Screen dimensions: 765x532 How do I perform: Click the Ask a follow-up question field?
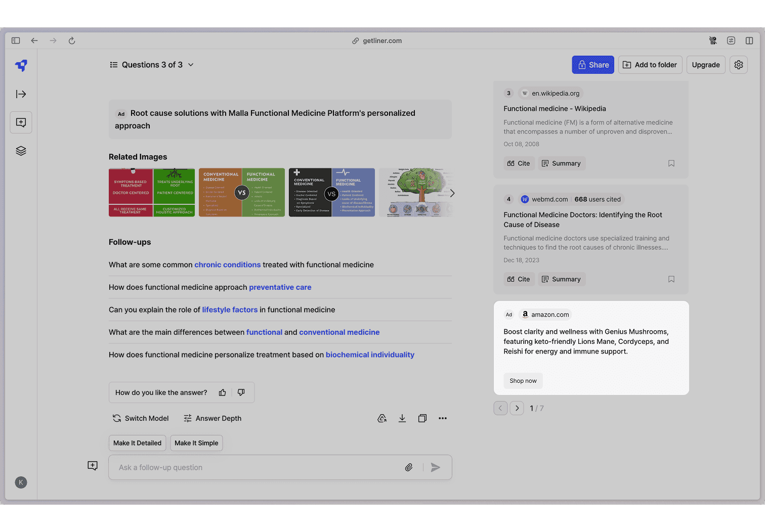258,467
